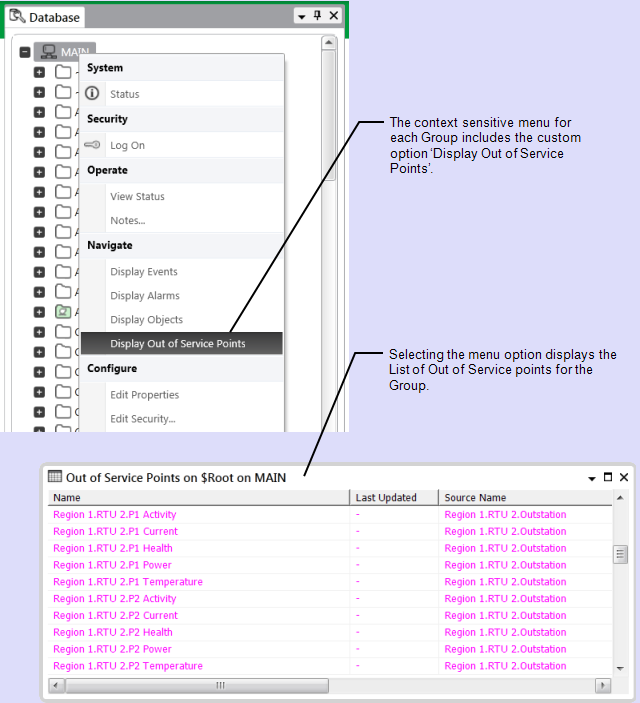Open the Database panel dropdown arrow
Viewport: 640px width, 703px height.
click(301, 16)
